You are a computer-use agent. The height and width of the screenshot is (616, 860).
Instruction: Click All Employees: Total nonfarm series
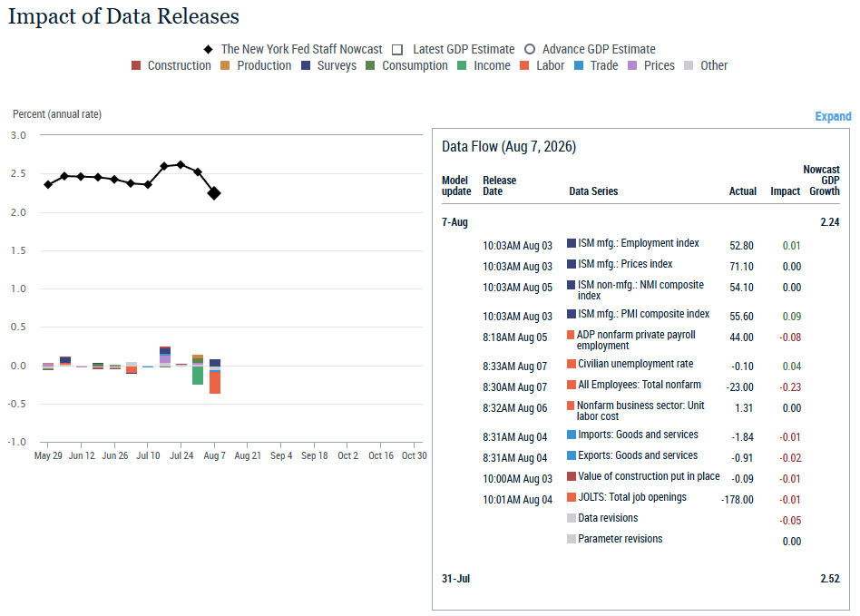[639, 385]
